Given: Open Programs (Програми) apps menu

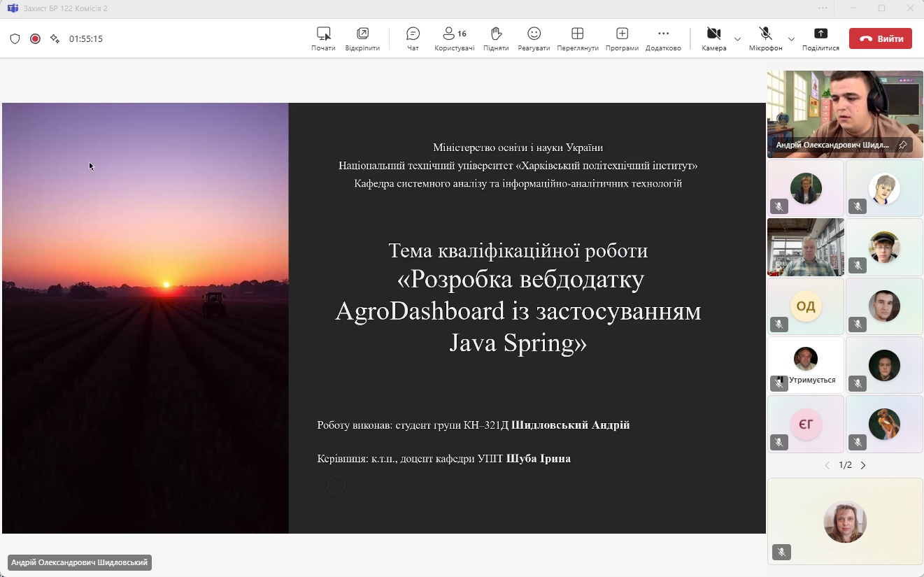Looking at the screenshot, I should (622, 38).
